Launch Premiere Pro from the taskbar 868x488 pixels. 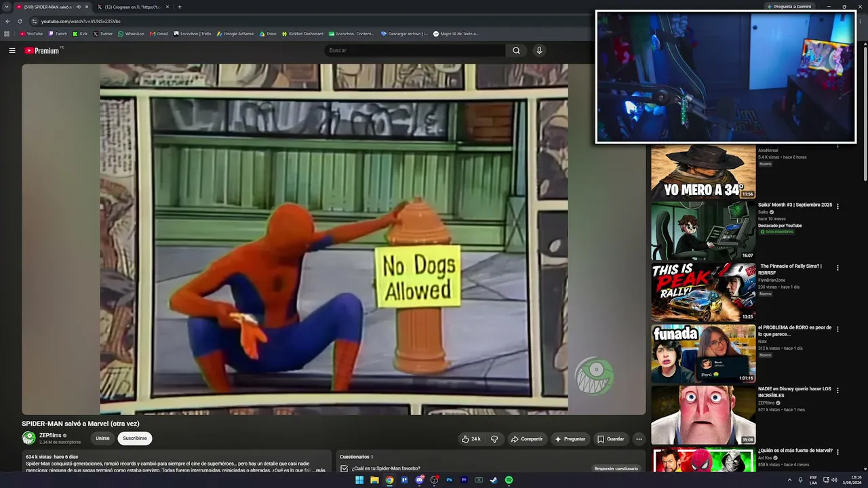click(x=464, y=480)
